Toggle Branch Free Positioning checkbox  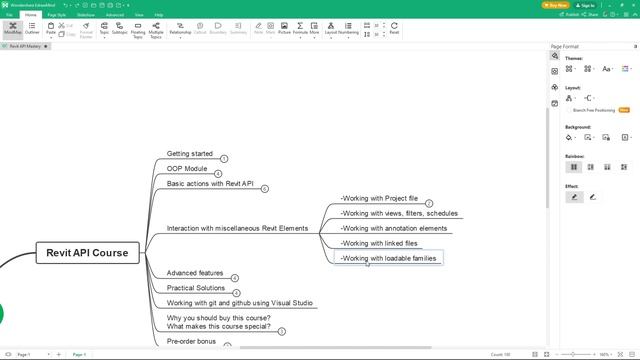point(569,110)
